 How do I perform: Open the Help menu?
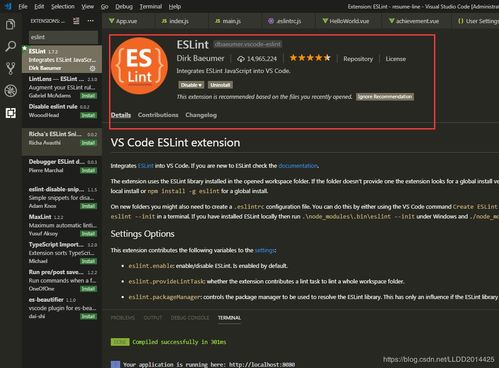[175, 6]
